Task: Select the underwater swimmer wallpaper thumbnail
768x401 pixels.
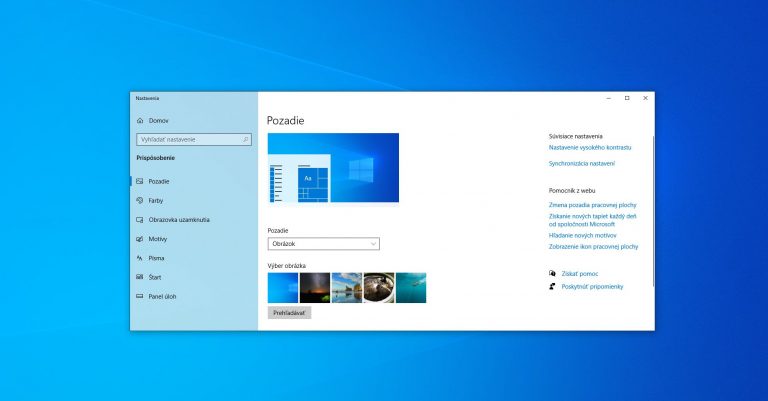Action: (411, 288)
